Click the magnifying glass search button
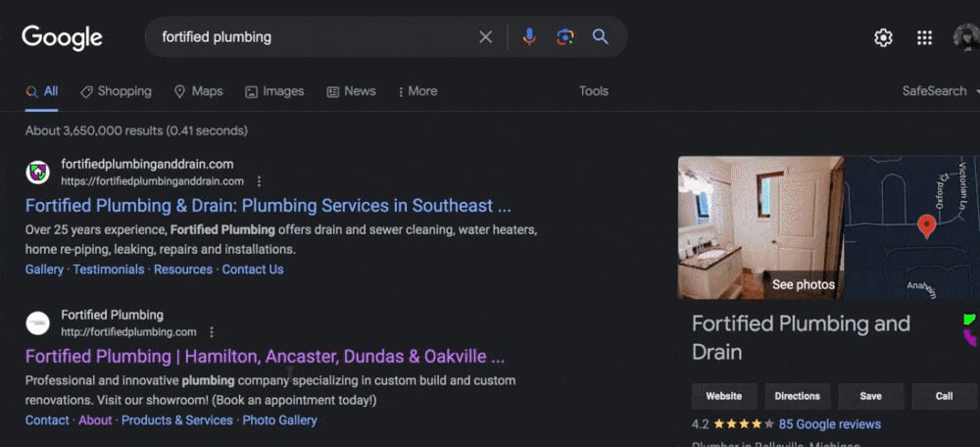This screenshot has width=980, height=447. click(x=601, y=37)
